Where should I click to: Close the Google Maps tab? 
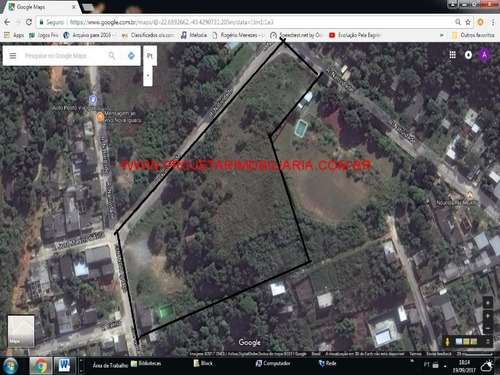[x=74, y=7]
